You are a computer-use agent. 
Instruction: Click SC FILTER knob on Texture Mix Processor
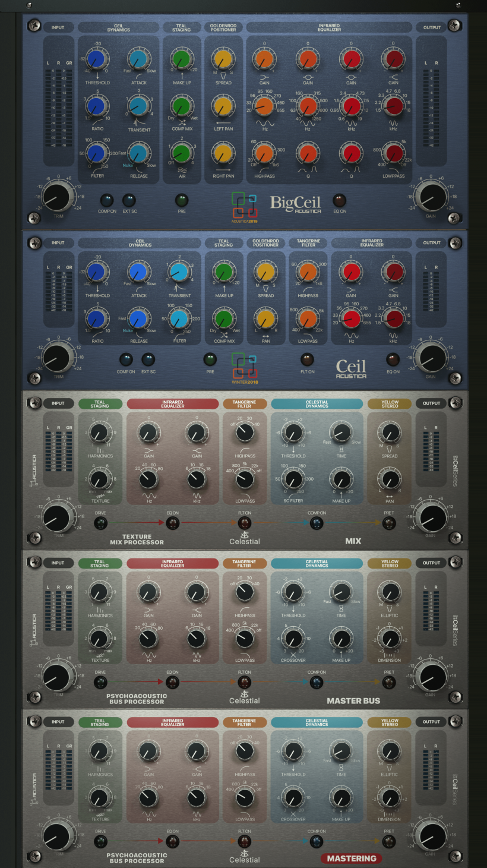[x=293, y=478]
